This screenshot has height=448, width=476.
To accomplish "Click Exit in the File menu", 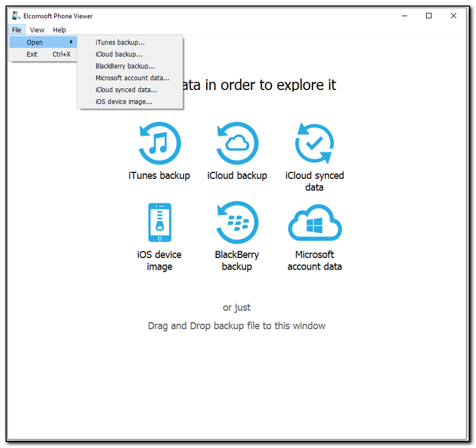I will [32, 54].
